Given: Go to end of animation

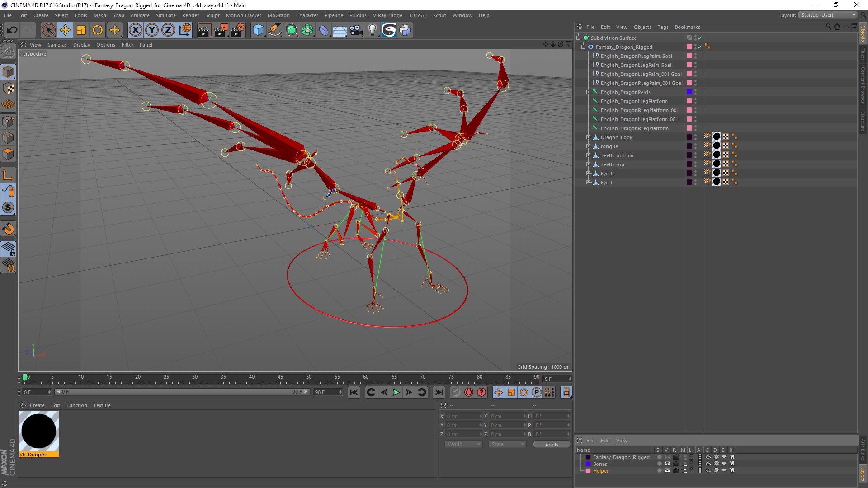Looking at the screenshot, I should click(x=439, y=392).
